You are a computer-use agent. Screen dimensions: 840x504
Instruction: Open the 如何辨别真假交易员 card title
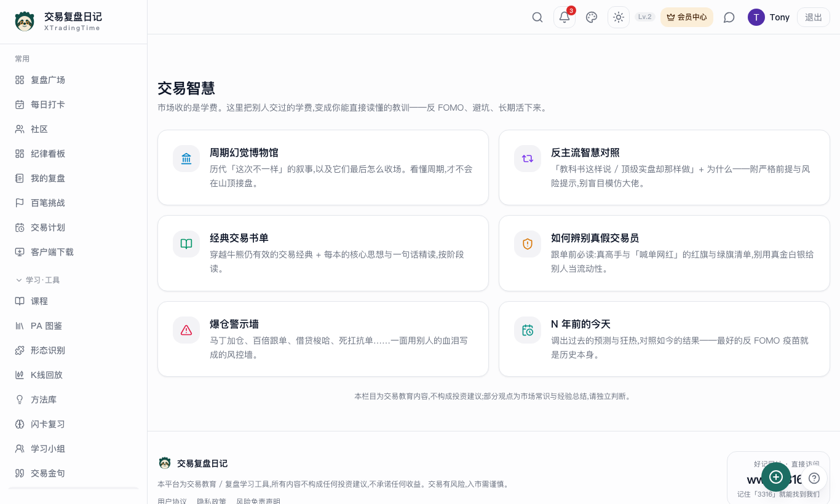pyautogui.click(x=595, y=238)
